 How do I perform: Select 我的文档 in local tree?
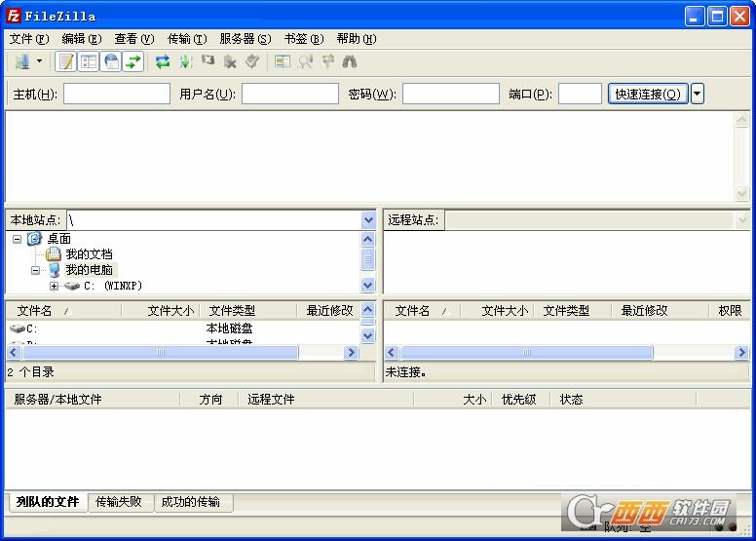(x=89, y=253)
